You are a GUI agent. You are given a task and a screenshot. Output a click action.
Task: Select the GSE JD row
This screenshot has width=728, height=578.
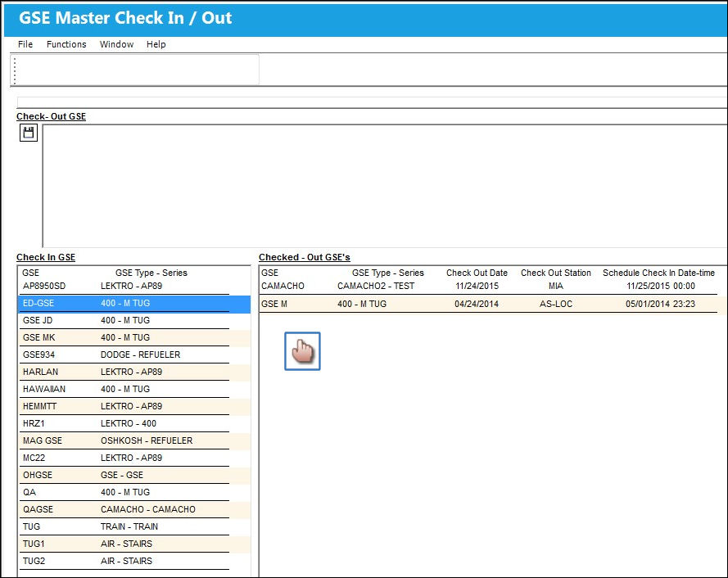(x=134, y=320)
